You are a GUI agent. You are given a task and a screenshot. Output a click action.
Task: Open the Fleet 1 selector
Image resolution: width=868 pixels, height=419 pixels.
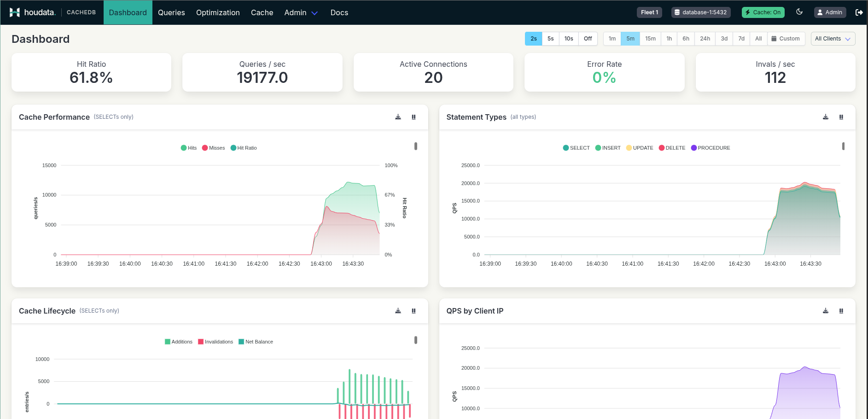coord(650,12)
